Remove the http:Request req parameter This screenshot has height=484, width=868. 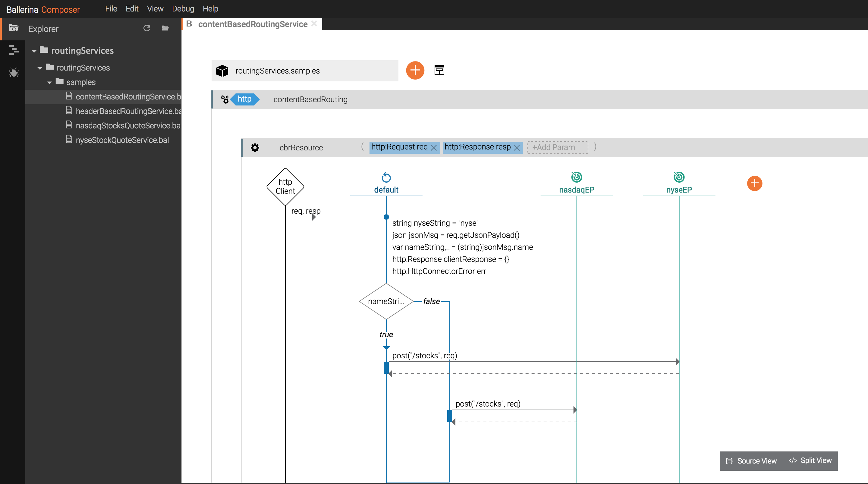point(434,148)
